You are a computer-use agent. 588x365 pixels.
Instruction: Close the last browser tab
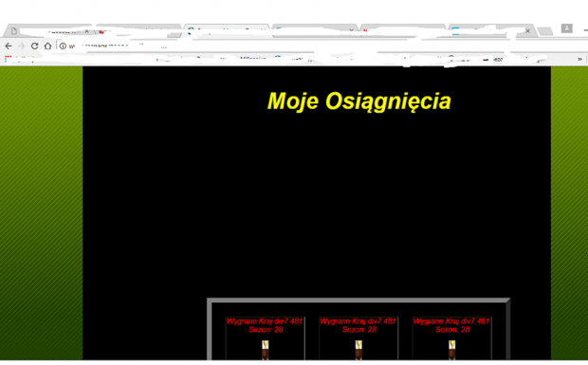527,31
